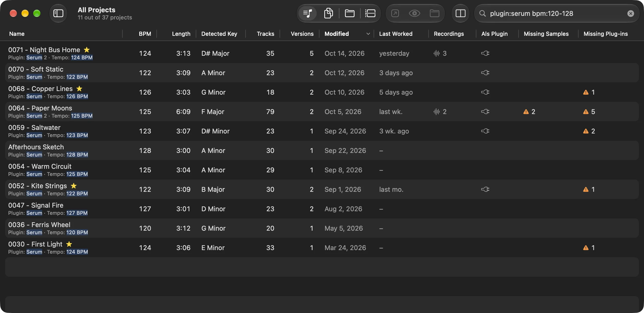The width and height of the screenshot is (644, 313).
Task: Sort by the Modified column chevron
Action: tap(368, 34)
